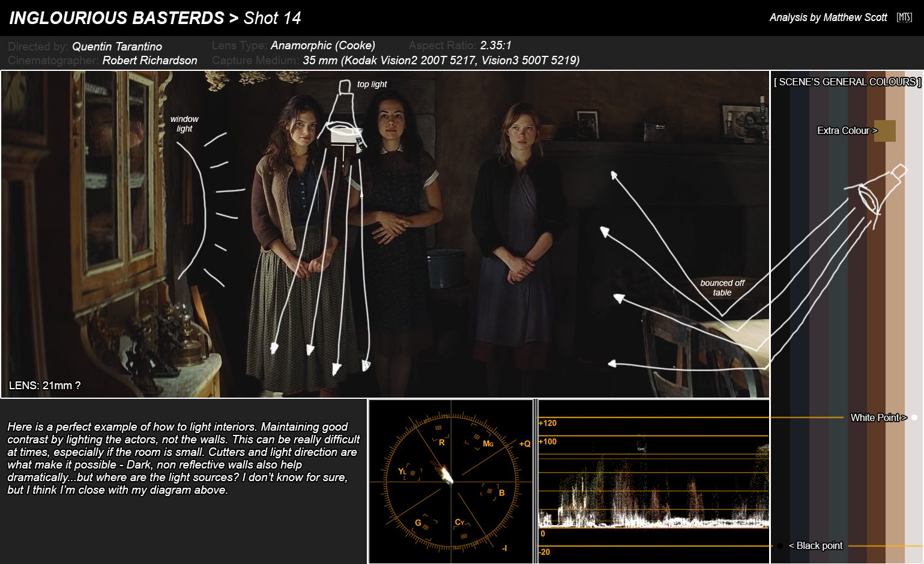Click the CY target on the vectorscope

point(464,536)
